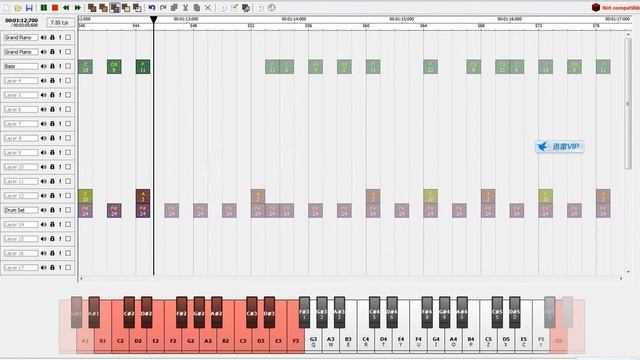Screen dimensions: 640x360
Task: Click the vertical scrollbar up arrow
Action: coord(628,35)
